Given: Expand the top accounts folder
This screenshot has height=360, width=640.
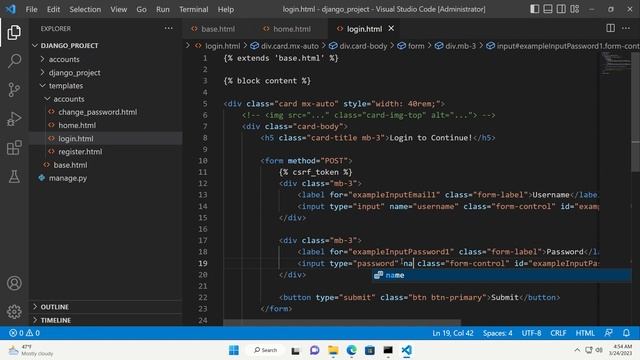Looking at the screenshot, I should (x=42, y=59).
